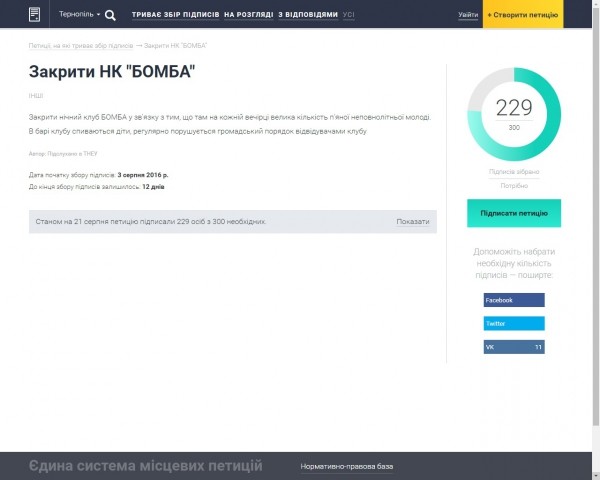Click the petition title Закрити НК "БОМБА"

click(x=112, y=72)
